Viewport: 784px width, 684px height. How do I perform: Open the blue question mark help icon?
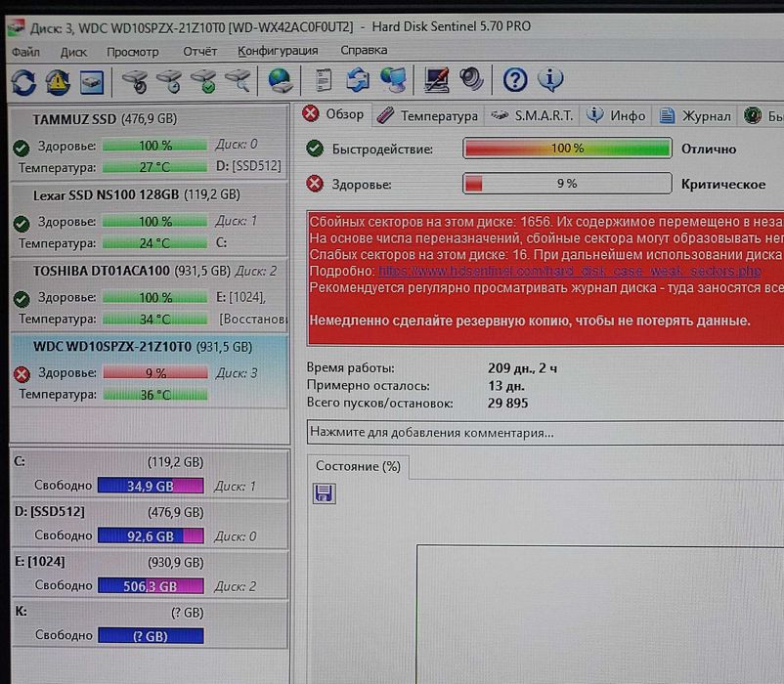click(515, 80)
